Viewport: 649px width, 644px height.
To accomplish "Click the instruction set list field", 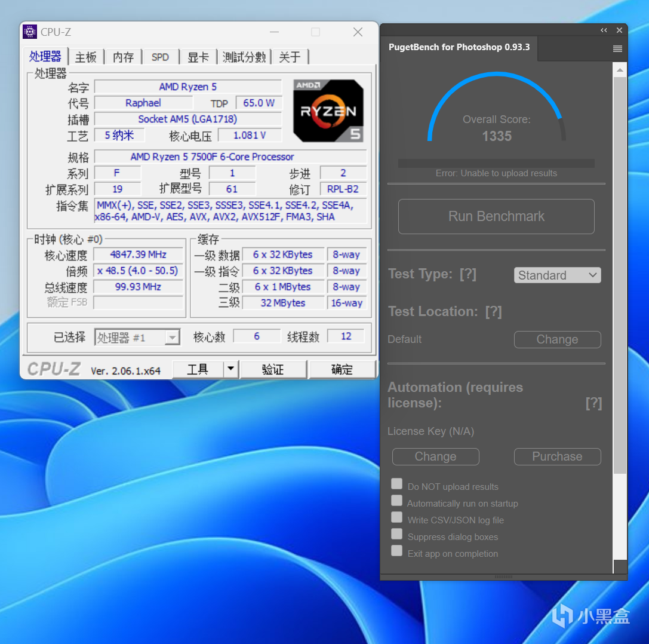I will point(230,211).
